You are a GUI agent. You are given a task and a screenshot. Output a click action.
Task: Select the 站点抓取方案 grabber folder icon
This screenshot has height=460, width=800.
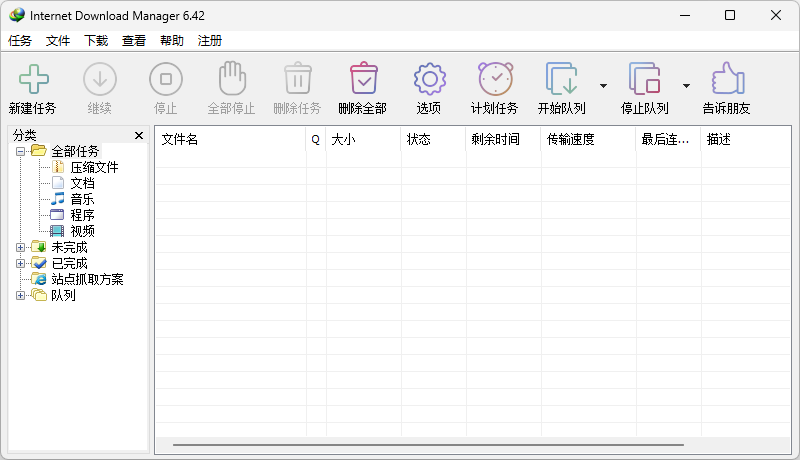point(39,278)
